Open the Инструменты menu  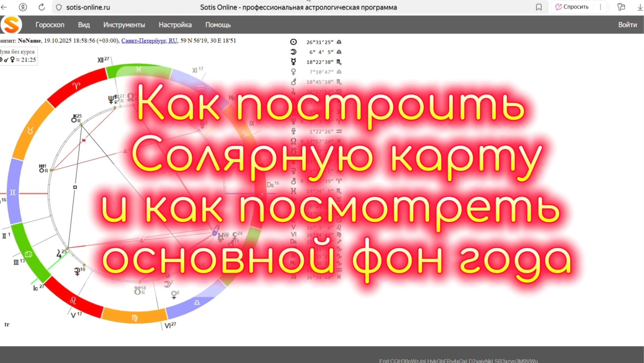click(x=124, y=25)
